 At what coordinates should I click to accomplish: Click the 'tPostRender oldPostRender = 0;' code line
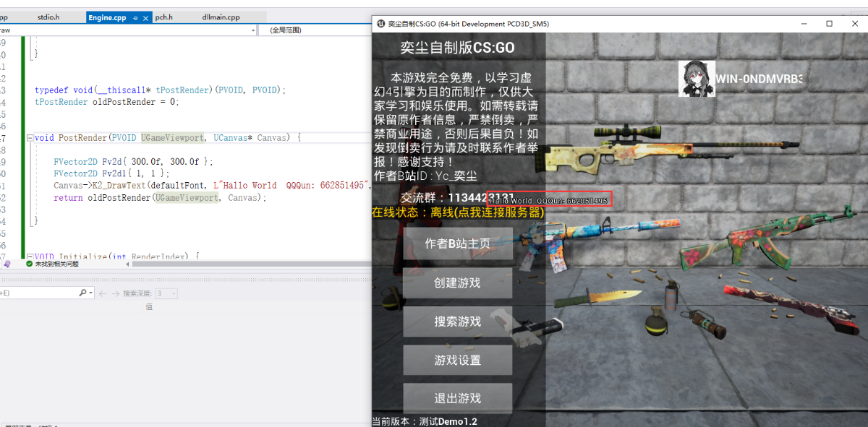(106, 102)
